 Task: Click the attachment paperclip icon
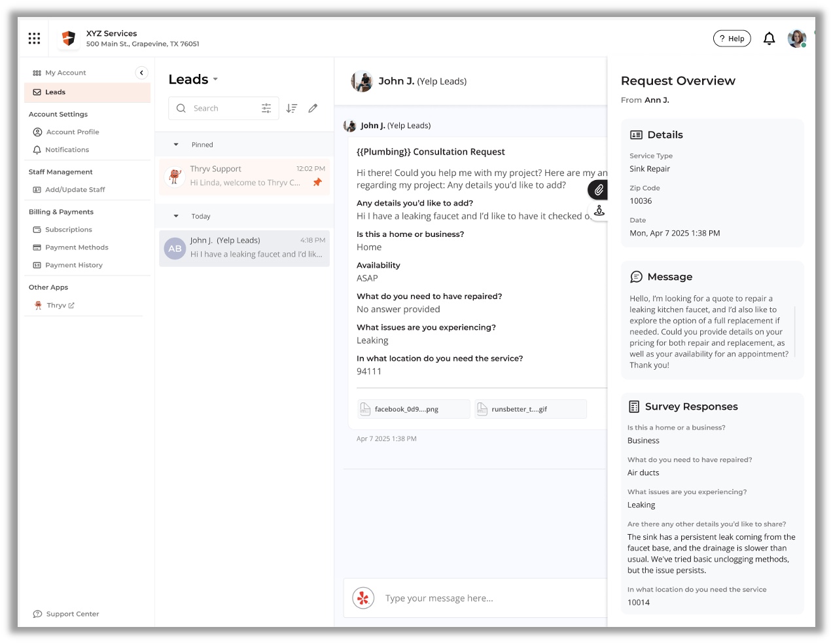(598, 190)
